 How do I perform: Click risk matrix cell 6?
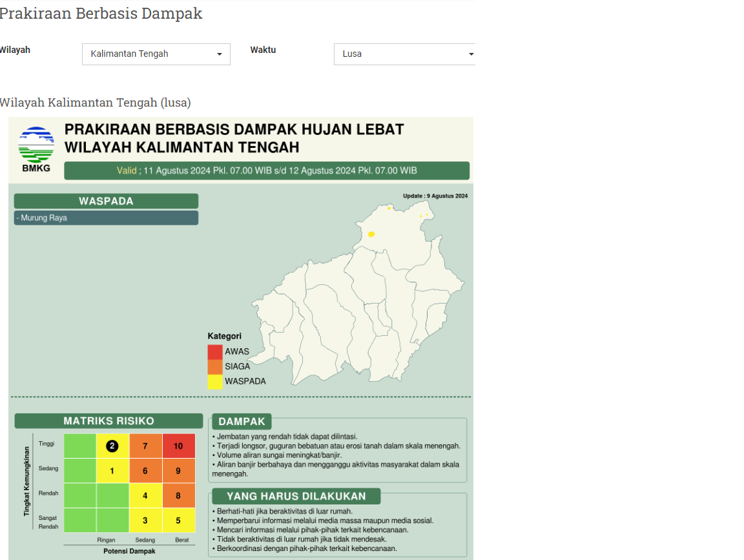coord(145,471)
